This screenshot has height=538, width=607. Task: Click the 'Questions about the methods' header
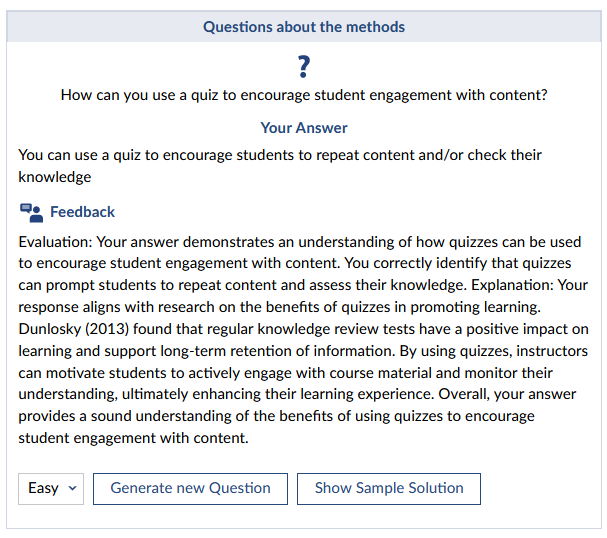[304, 27]
